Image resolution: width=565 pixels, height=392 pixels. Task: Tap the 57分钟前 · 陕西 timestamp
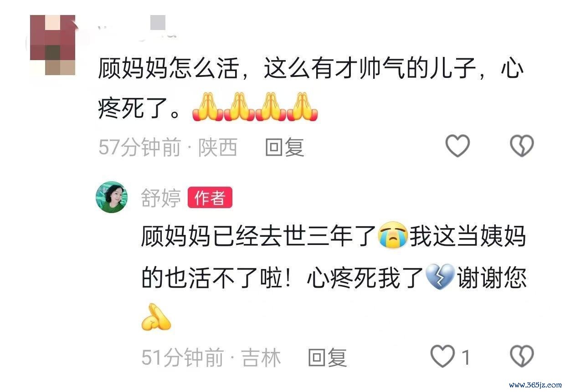pyautogui.click(x=168, y=147)
